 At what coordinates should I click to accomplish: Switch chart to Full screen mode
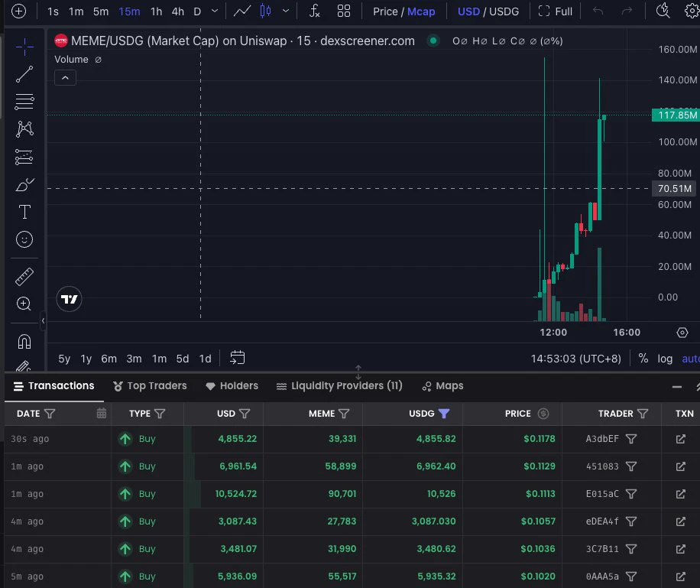pos(556,11)
